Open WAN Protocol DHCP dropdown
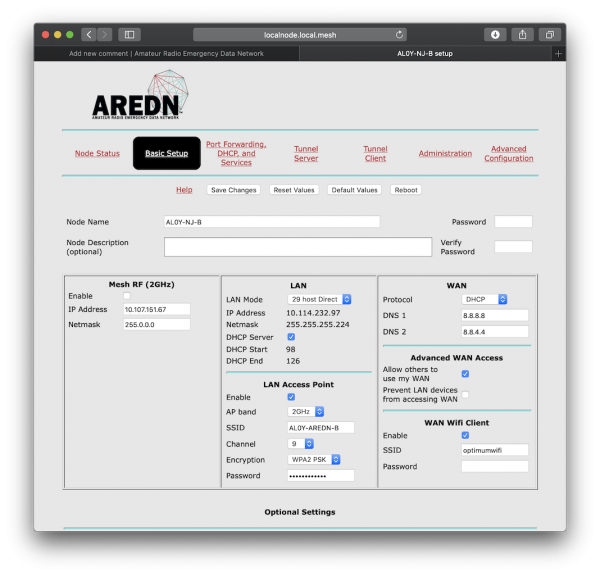This screenshot has width=600, height=576. [484, 299]
